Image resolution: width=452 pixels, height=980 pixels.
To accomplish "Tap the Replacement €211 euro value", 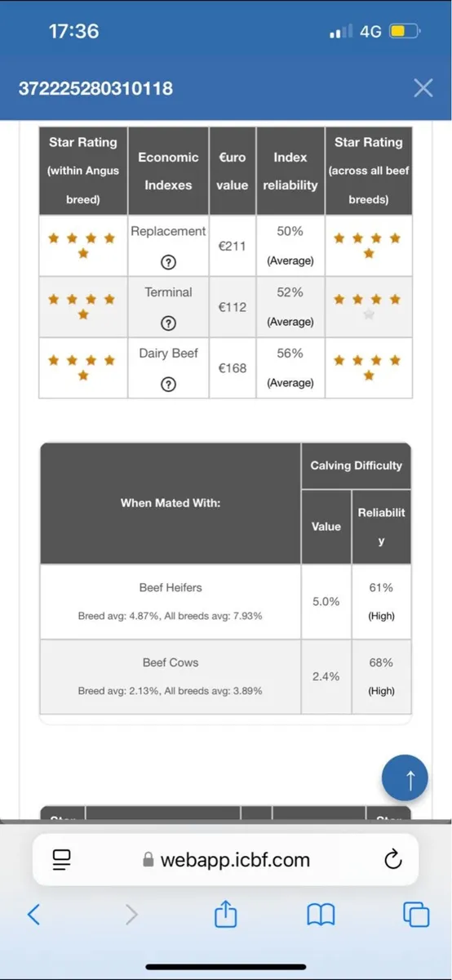I will (x=233, y=246).
